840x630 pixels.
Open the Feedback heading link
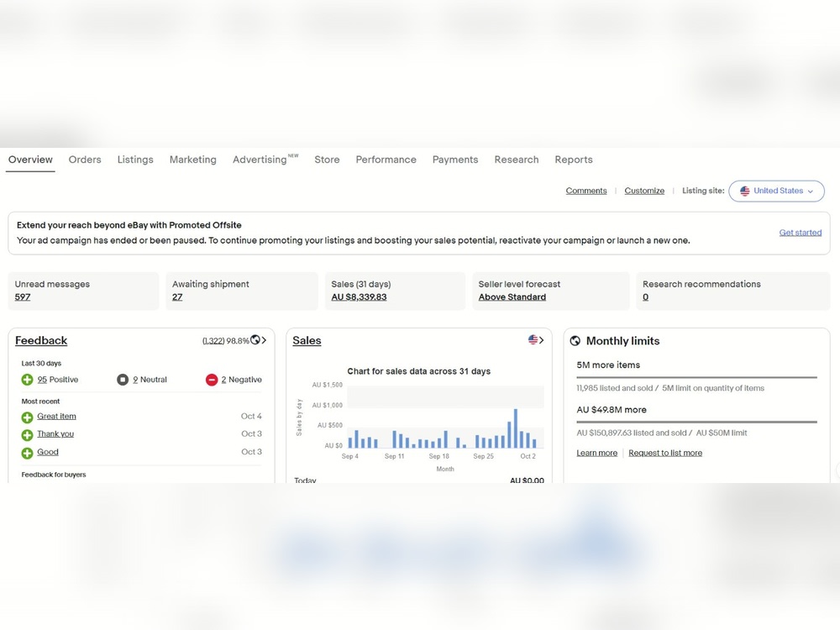click(41, 341)
